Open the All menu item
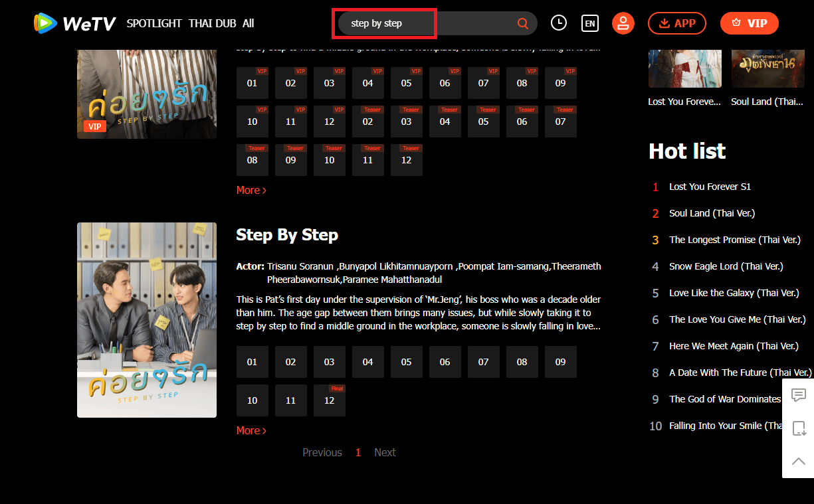Image resolution: width=814 pixels, height=504 pixels. pos(248,23)
